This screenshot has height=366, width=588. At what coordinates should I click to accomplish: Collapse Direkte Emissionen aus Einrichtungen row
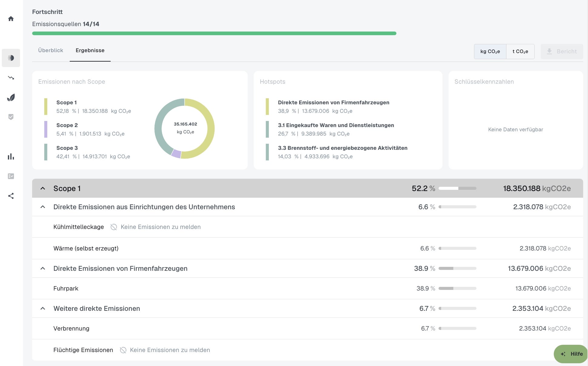43,207
